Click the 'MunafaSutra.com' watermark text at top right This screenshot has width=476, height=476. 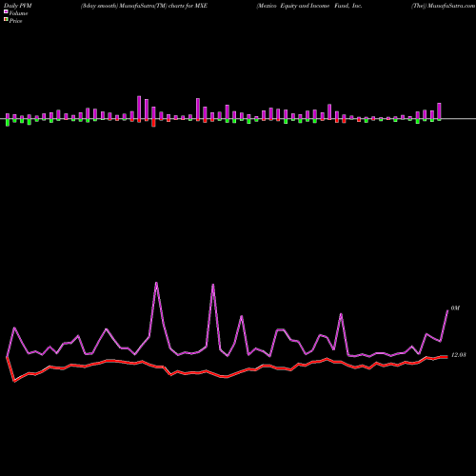pos(451,6)
